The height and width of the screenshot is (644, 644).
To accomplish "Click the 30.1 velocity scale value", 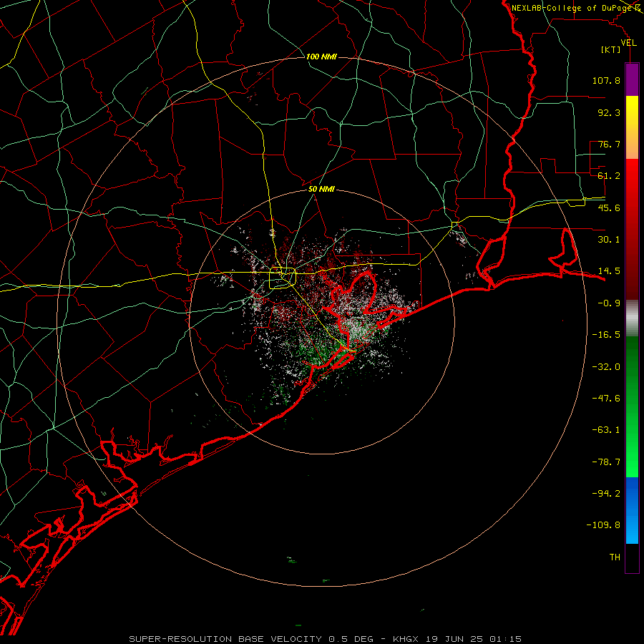I will 609,240.
